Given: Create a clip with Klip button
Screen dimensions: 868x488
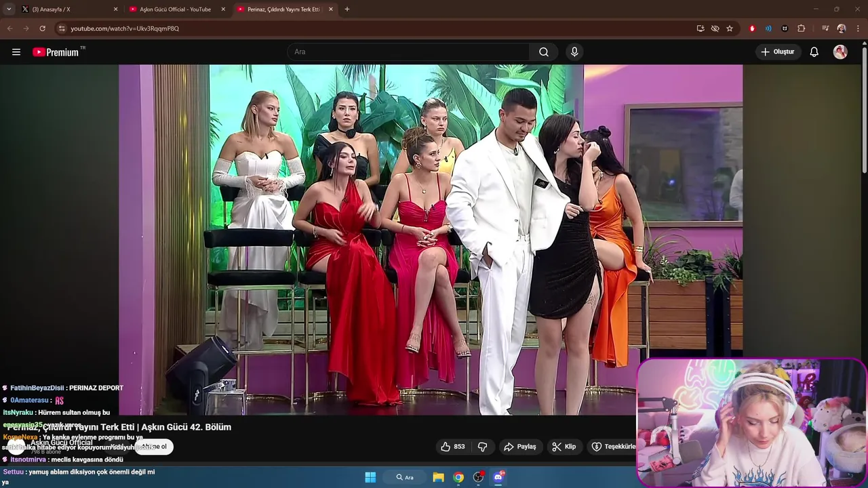Looking at the screenshot, I should (564, 447).
